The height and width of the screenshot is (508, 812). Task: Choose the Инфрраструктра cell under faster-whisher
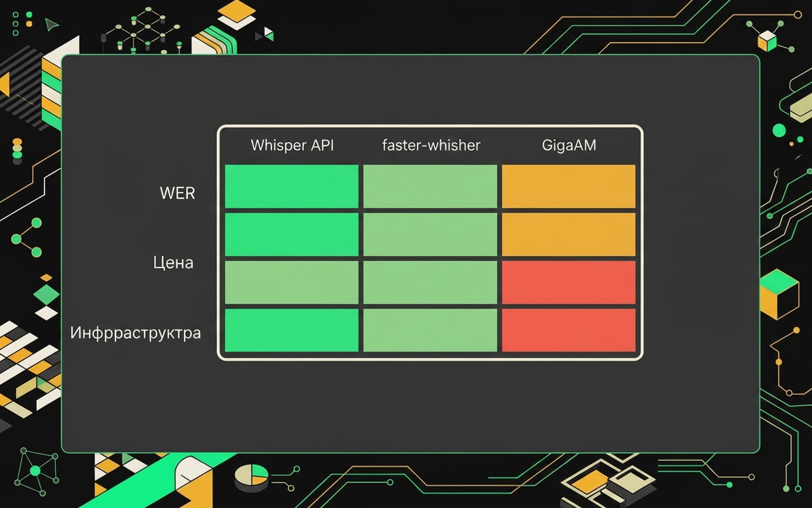click(x=430, y=330)
